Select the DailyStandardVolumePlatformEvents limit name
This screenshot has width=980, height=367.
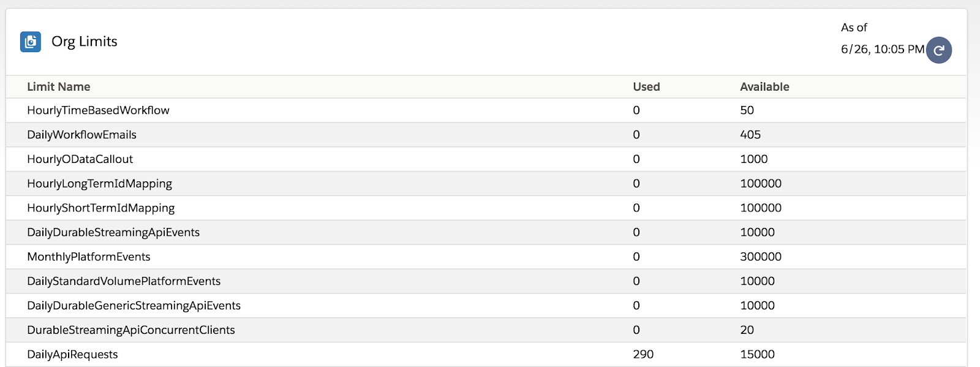(x=124, y=281)
